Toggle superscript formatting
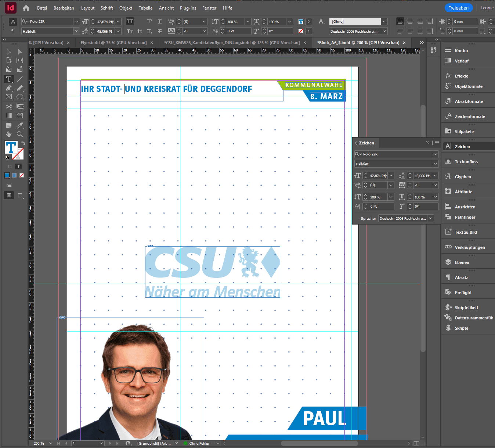This screenshot has width=495, height=448. pyautogui.click(x=150, y=21)
